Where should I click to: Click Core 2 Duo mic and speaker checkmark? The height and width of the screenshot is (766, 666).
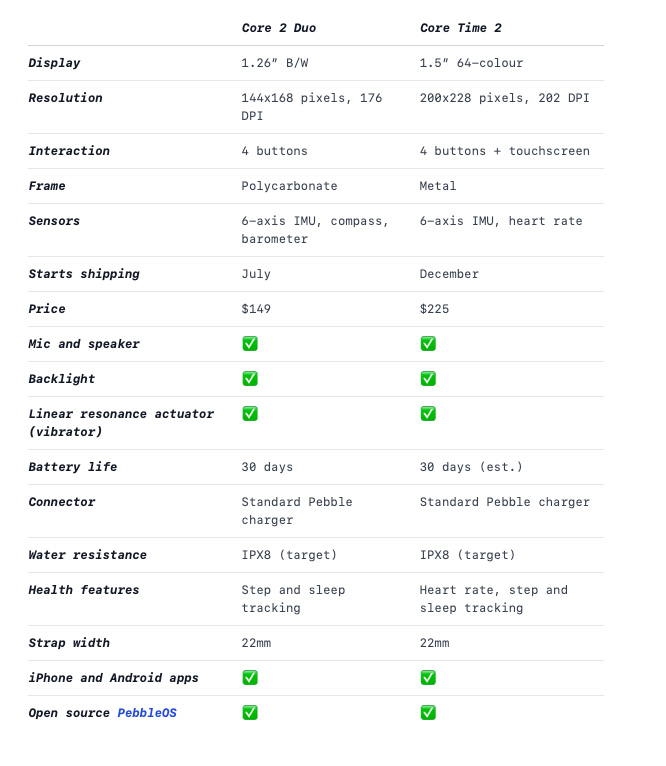250,344
